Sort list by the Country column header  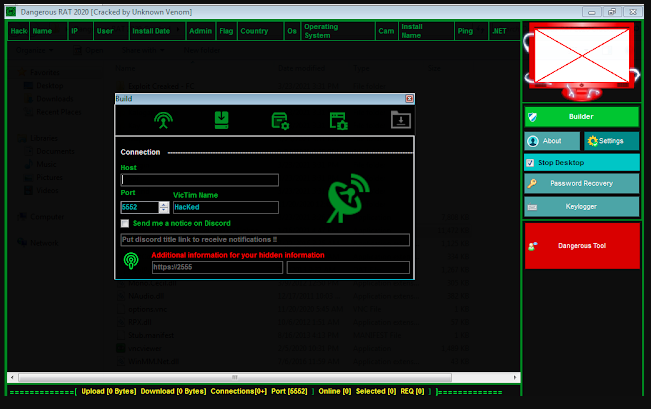[254, 31]
